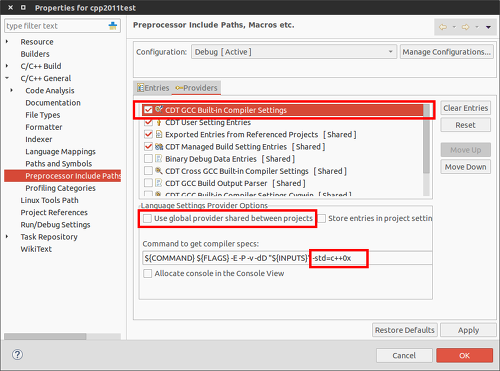This screenshot has width=500, height=371.
Task: Expand the C/C++ Build tree node
Action: pyautogui.click(x=7, y=66)
